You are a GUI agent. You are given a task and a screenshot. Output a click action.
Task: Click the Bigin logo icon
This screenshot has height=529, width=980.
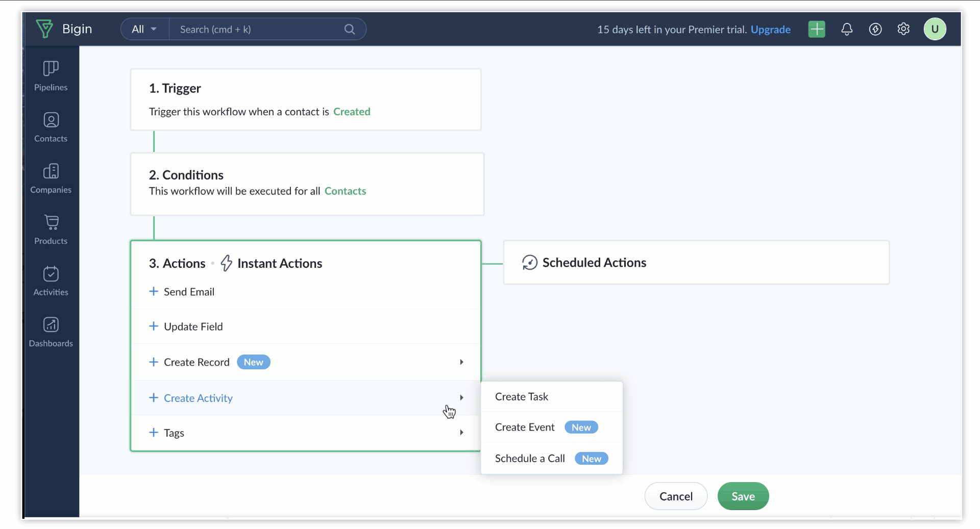click(44, 29)
